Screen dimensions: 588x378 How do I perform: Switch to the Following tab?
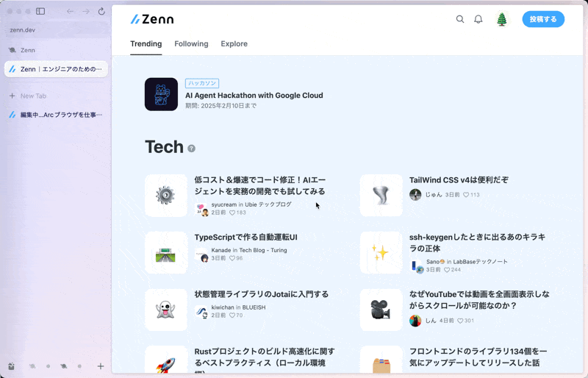(x=191, y=44)
